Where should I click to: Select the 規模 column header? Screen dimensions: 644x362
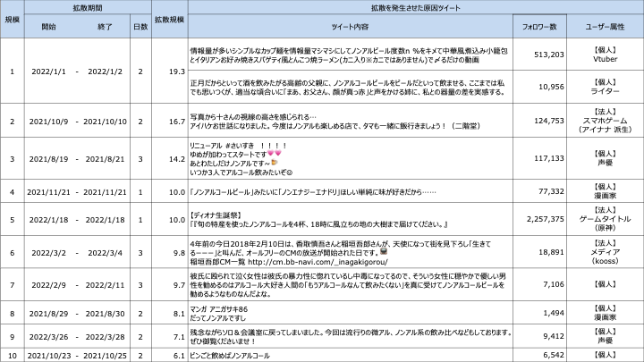point(12,20)
